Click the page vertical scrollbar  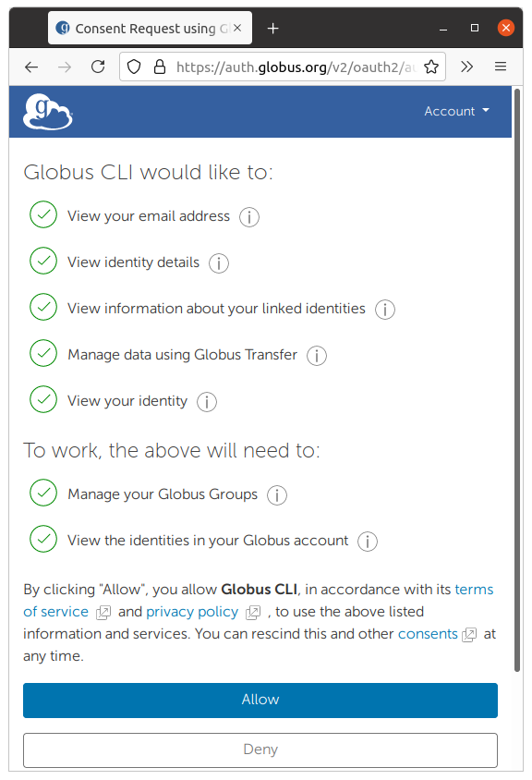pos(517,381)
